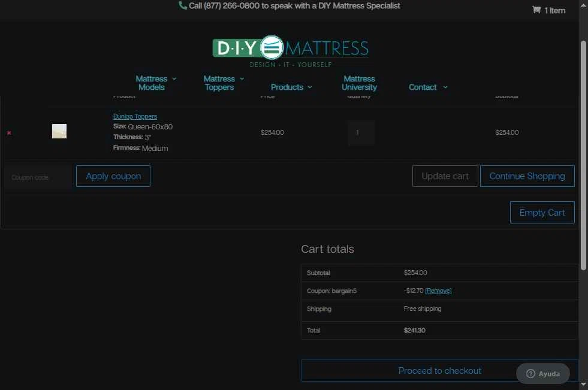588x390 pixels.
Task: Open the Dunlop Toppers product thumbnail
Action: pyautogui.click(x=59, y=131)
